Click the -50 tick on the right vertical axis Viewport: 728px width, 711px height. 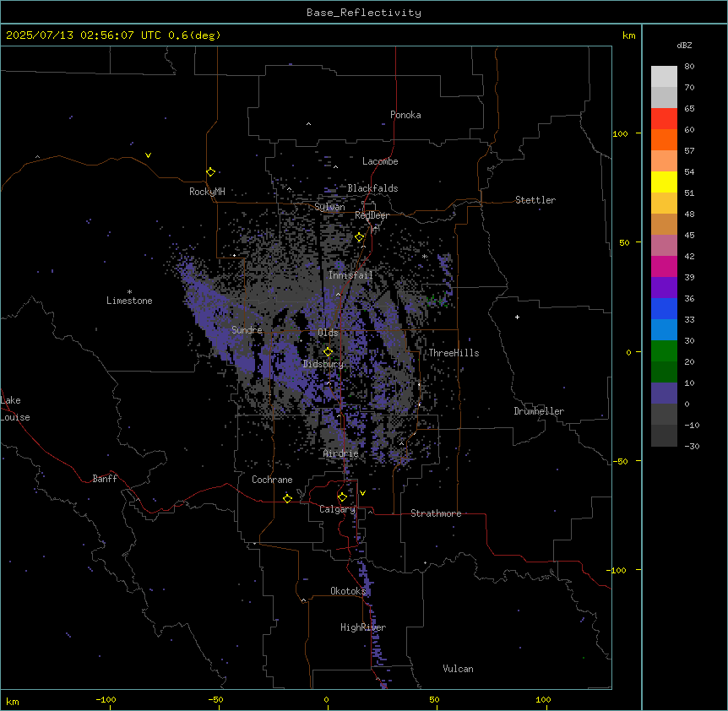point(620,461)
